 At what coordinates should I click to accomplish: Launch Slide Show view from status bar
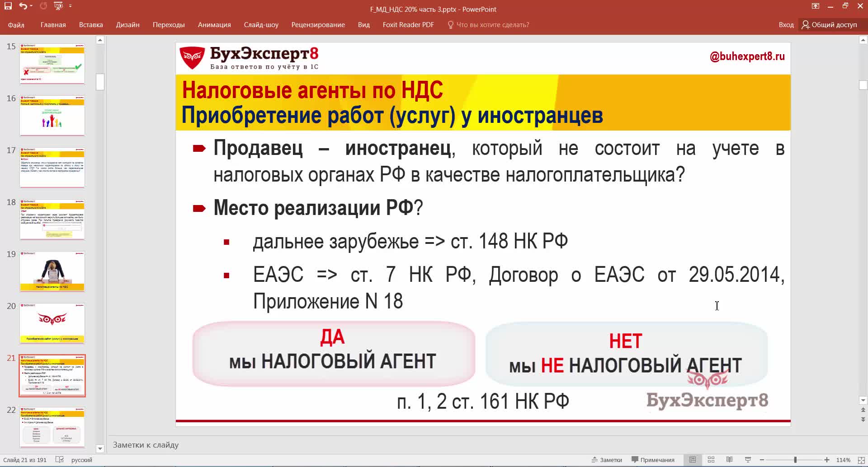(748, 460)
